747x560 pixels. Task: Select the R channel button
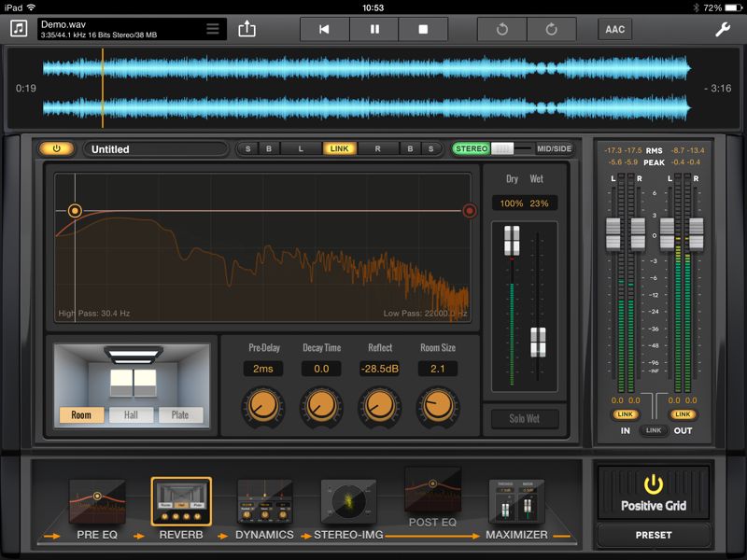tap(378, 148)
